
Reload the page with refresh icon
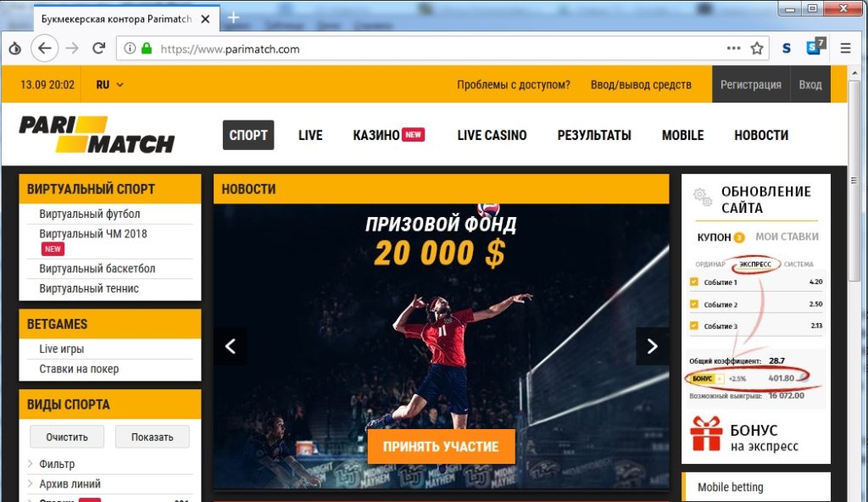[98, 48]
